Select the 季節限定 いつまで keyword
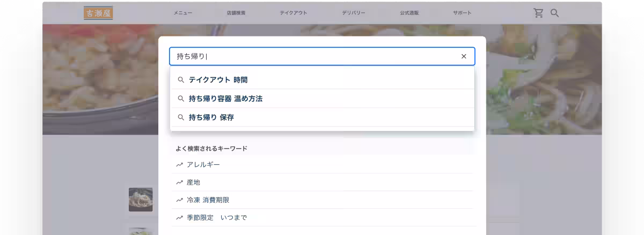 (217, 218)
